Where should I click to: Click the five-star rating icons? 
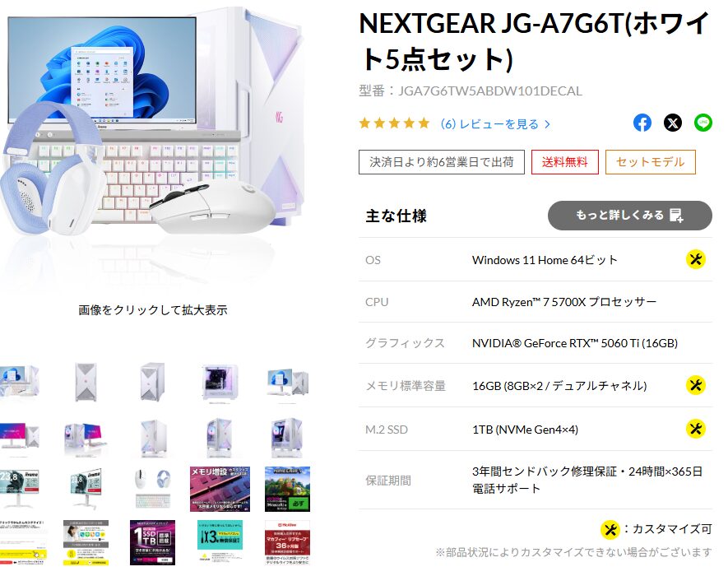395,123
